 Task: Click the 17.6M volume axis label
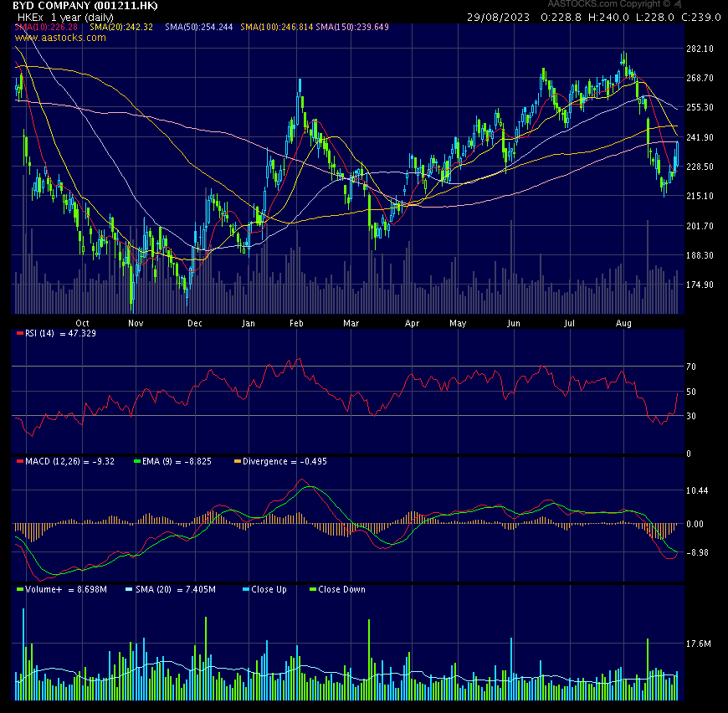[x=698, y=644]
